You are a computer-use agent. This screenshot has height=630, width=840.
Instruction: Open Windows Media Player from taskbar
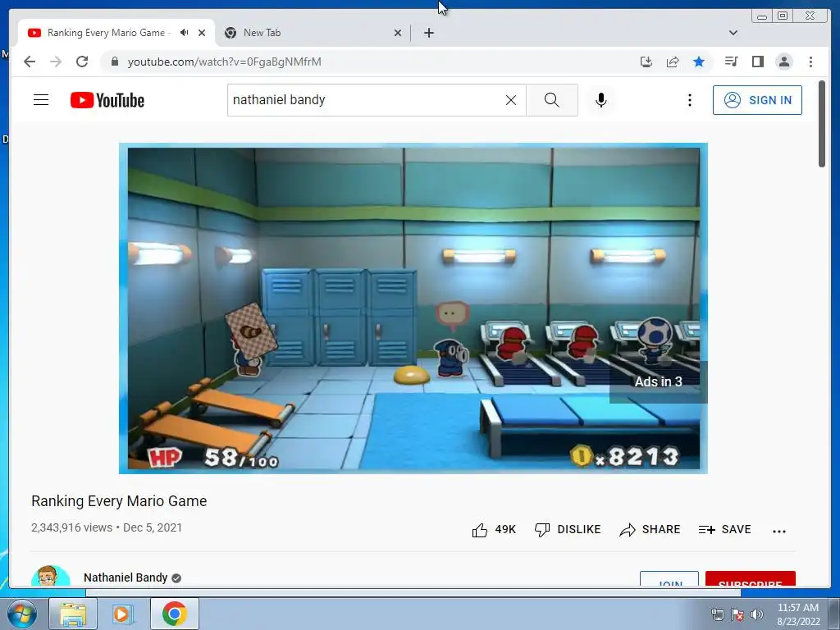coord(121,614)
